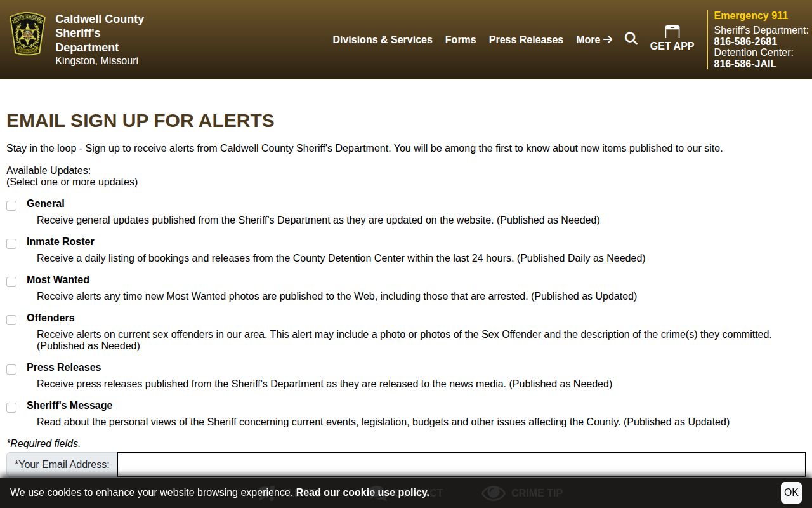This screenshot has height=508, width=812.
Task: Click the Press Releases alert label
Action: click(x=63, y=367)
